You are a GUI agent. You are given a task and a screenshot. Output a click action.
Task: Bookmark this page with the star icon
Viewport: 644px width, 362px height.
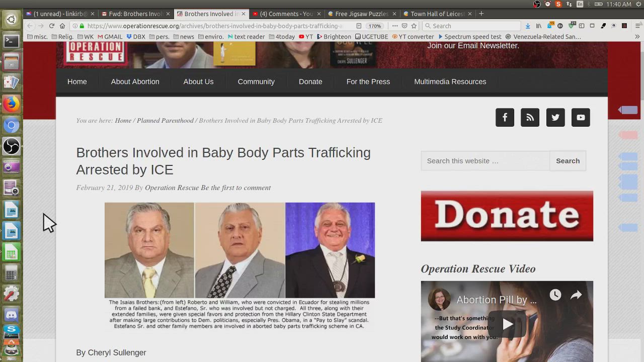414,26
